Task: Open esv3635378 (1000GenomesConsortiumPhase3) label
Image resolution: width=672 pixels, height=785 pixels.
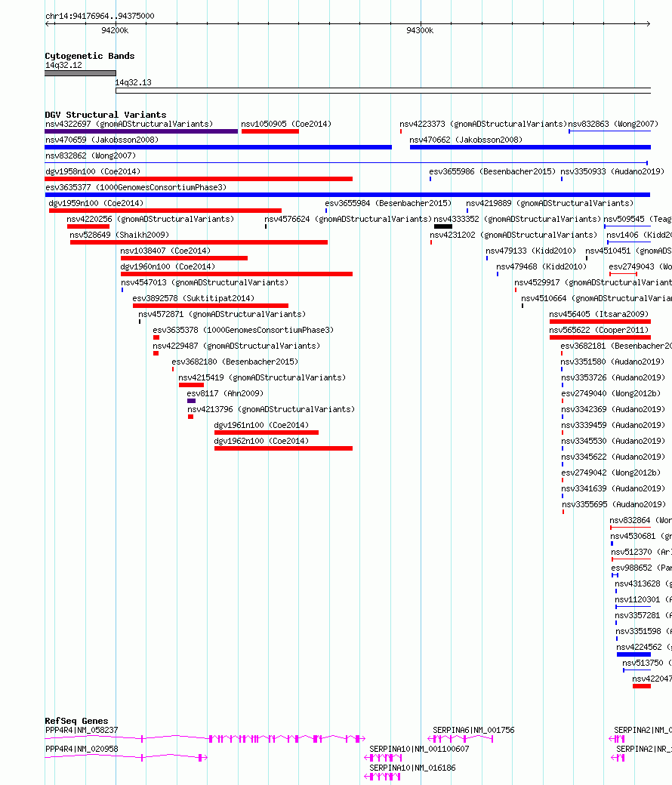Action: point(243,331)
